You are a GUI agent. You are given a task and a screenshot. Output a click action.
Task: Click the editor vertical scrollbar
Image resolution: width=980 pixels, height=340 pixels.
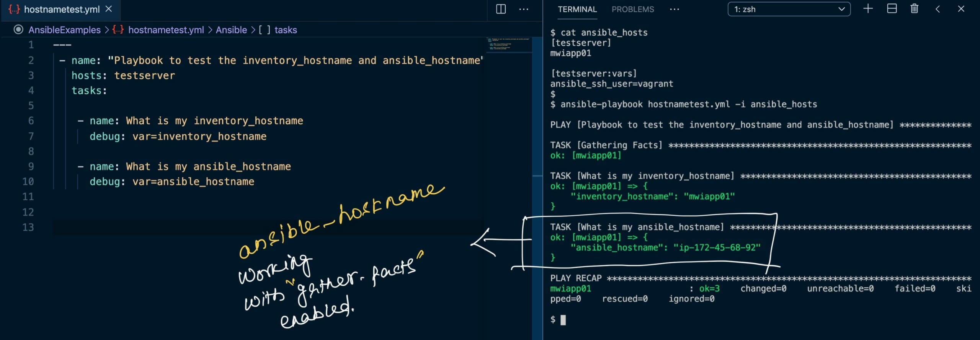[537, 115]
